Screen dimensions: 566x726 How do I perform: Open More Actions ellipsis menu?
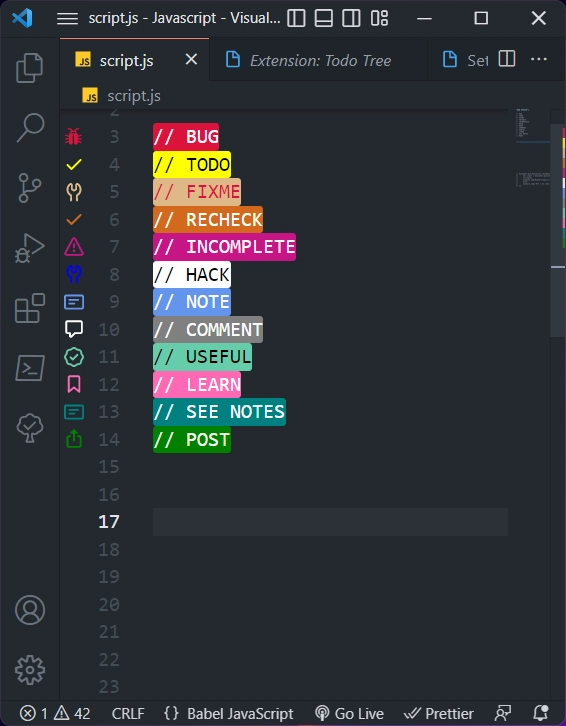(539, 59)
